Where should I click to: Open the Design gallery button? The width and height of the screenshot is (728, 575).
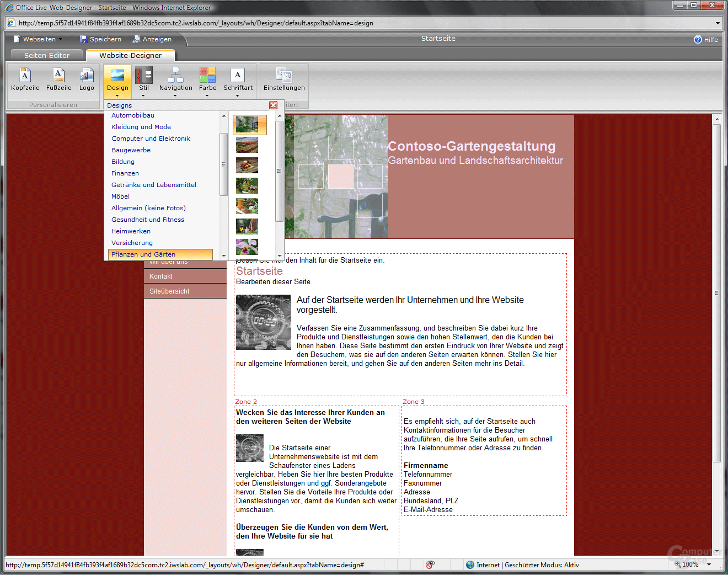pyautogui.click(x=117, y=81)
